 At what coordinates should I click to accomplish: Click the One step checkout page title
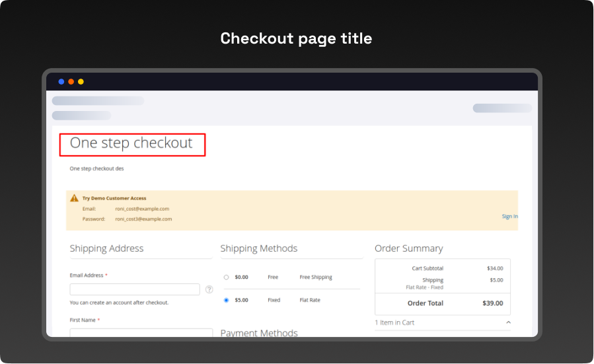(x=131, y=143)
